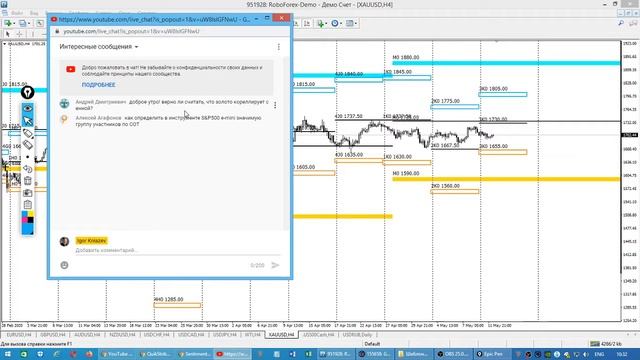This screenshot has height=360, width=640.
Task: Select the vertical line drawing tool
Action: (33, 34)
